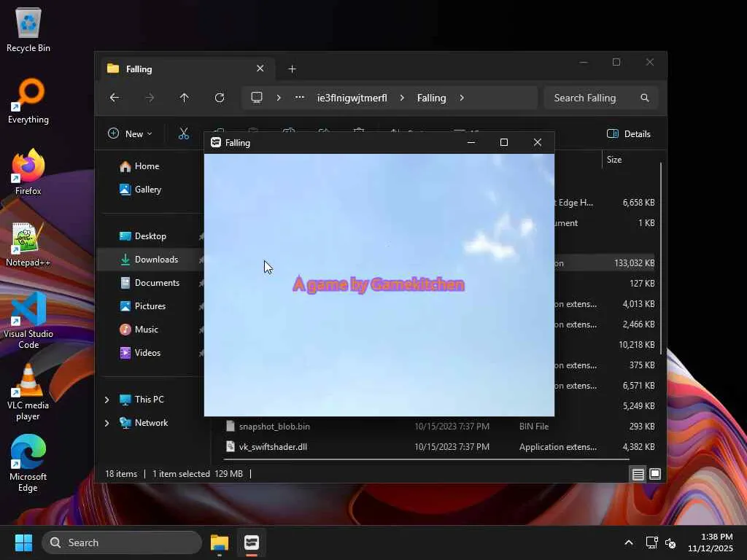Screen dimensions: 747x560
Task: Open VLC media player shortcut
Action: 28,392
